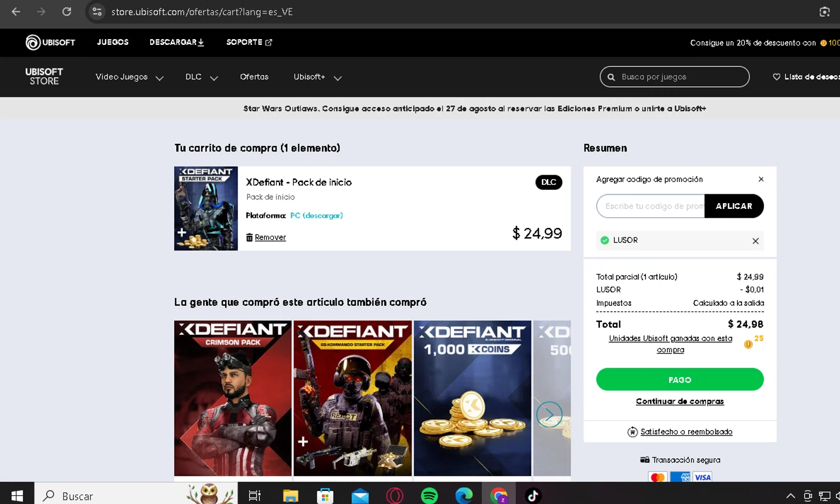Close the promo code section with X
The image size is (840, 504).
pos(761,179)
